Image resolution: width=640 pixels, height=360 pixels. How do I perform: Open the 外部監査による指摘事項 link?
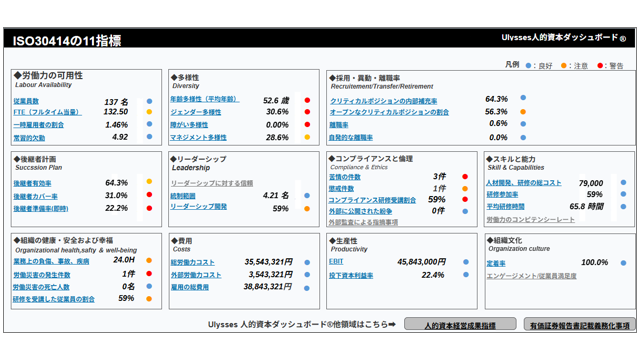point(363,222)
